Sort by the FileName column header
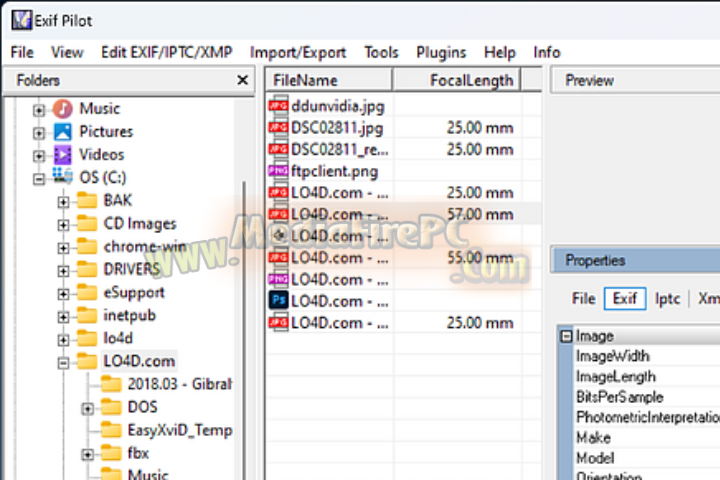Screen dimensions: 720x480 point(329,80)
